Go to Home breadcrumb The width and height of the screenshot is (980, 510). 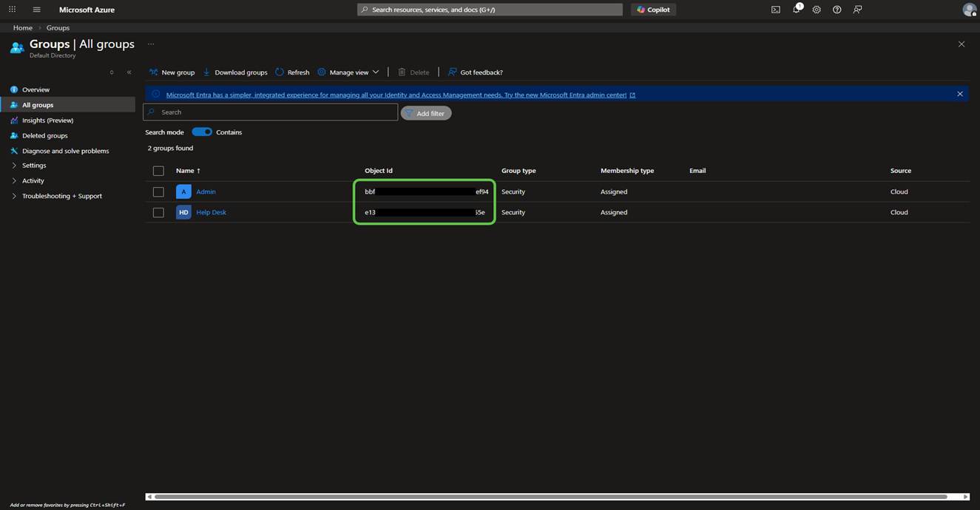click(23, 27)
